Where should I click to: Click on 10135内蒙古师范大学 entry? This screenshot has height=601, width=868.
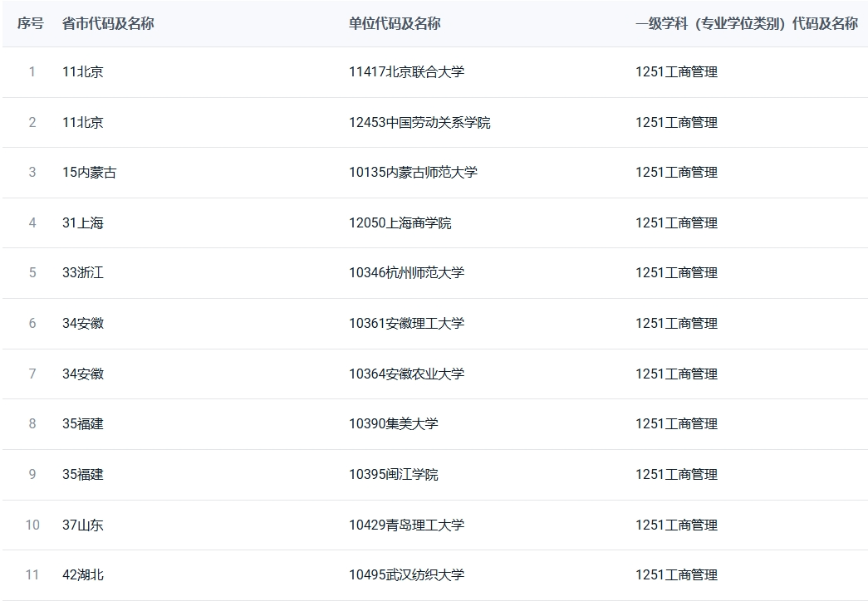point(413,173)
